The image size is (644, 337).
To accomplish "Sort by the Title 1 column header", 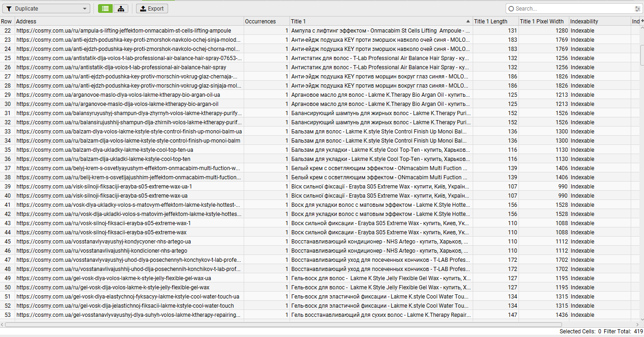I will (x=381, y=21).
